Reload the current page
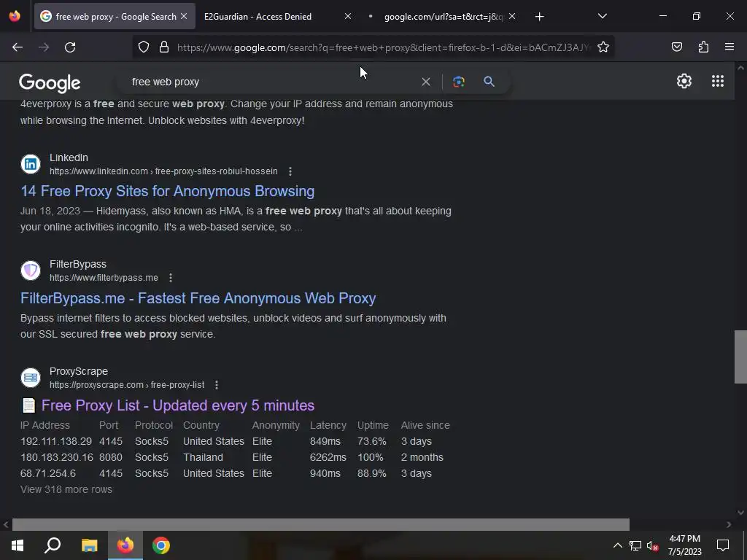 click(x=70, y=47)
